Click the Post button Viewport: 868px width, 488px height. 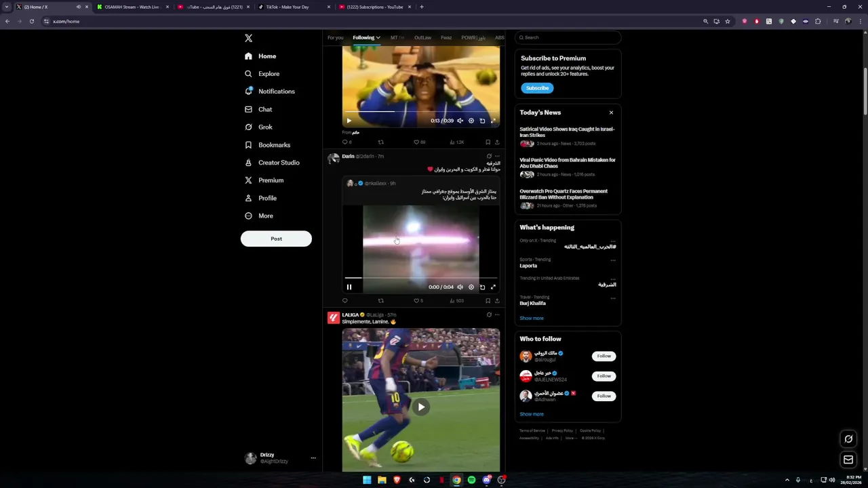[x=276, y=239]
